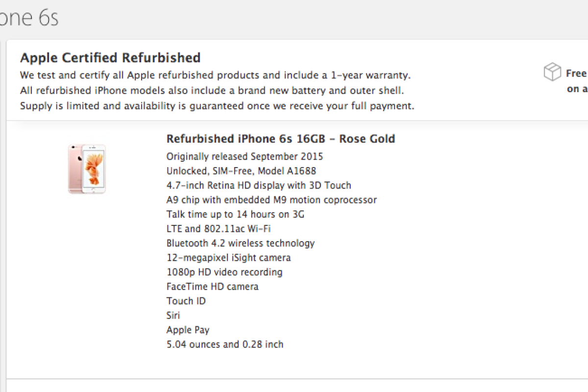Click the free shipping box icon
The image size is (588, 392).
pyautogui.click(x=552, y=72)
